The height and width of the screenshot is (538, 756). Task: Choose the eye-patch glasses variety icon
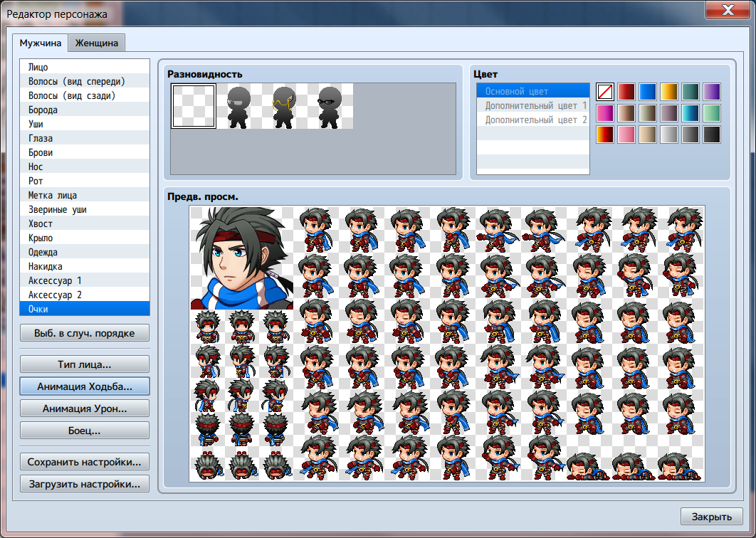(x=239, y=106)
